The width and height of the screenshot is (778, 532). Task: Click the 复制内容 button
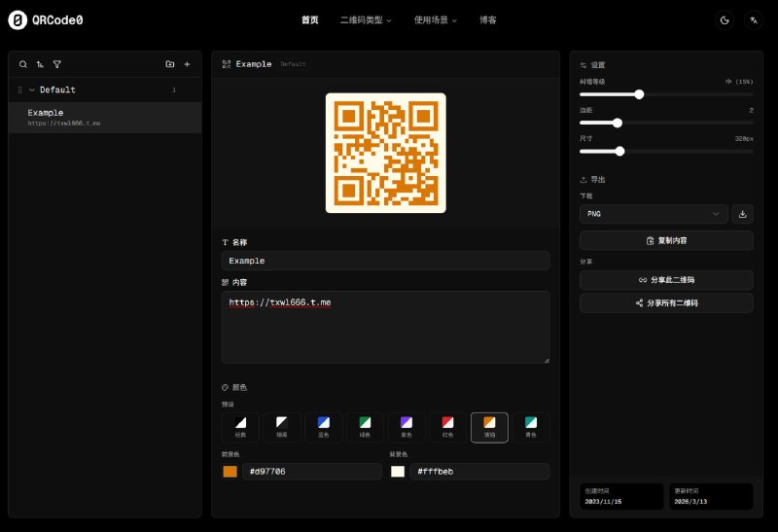click(x=666, y=240)
